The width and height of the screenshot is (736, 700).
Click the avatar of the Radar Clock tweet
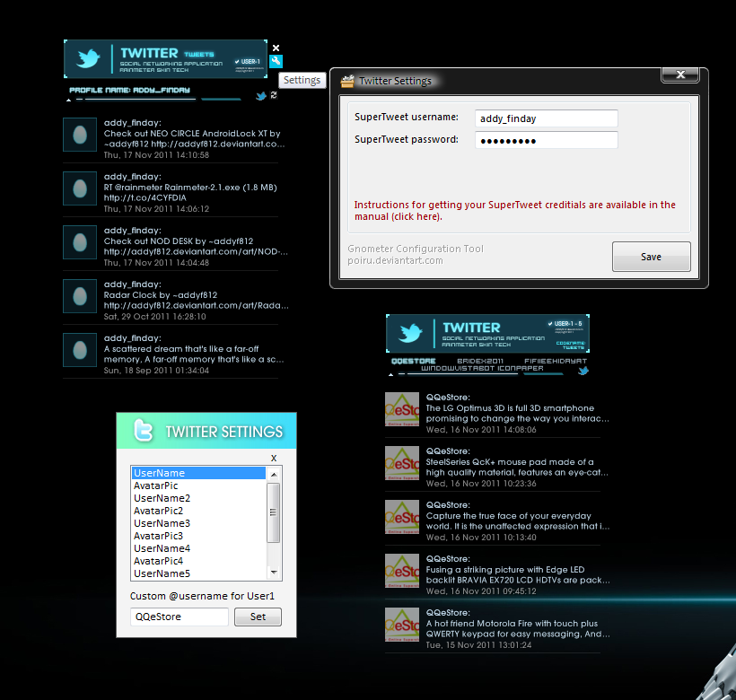tap(80, 296)
